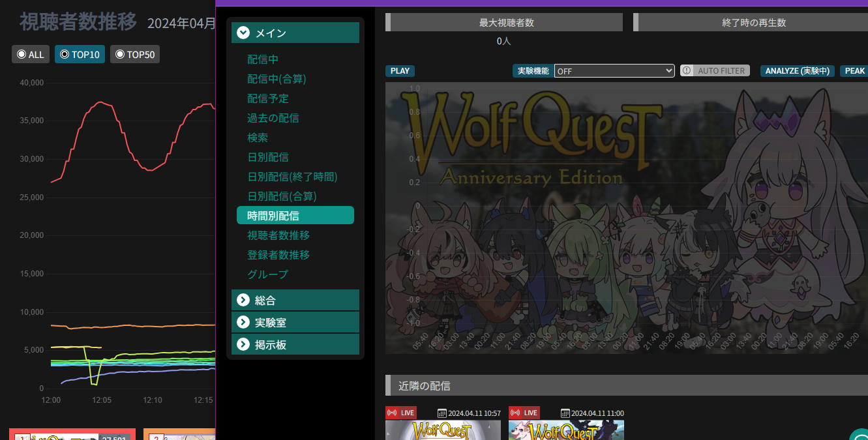Toggle the AUTO FILTER button
The width and height of the screenshot is (868, 440).
pyautogui.click(x=715, y=70)
